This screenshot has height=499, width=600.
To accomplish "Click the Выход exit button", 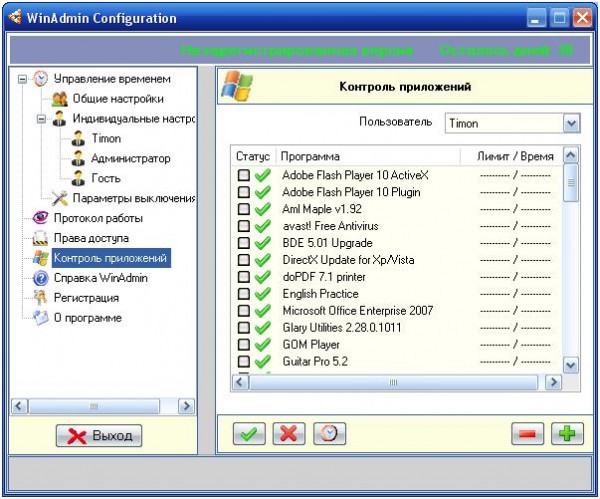I will 99,435.
